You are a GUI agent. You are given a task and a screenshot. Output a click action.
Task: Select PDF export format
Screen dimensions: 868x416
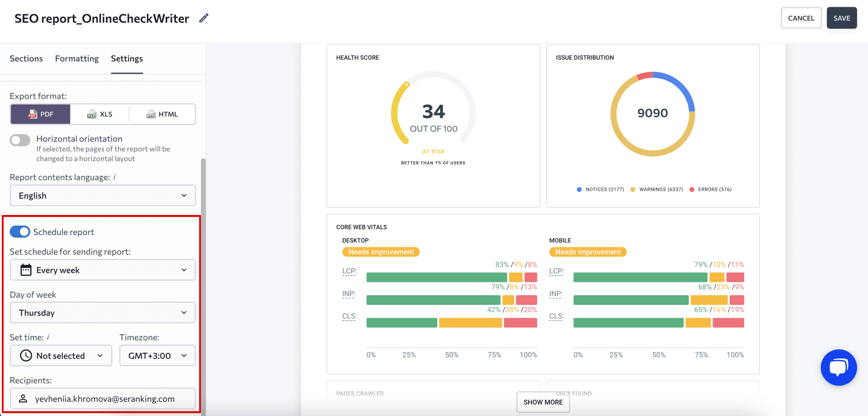pyautogui.click(x=41, y=114)
